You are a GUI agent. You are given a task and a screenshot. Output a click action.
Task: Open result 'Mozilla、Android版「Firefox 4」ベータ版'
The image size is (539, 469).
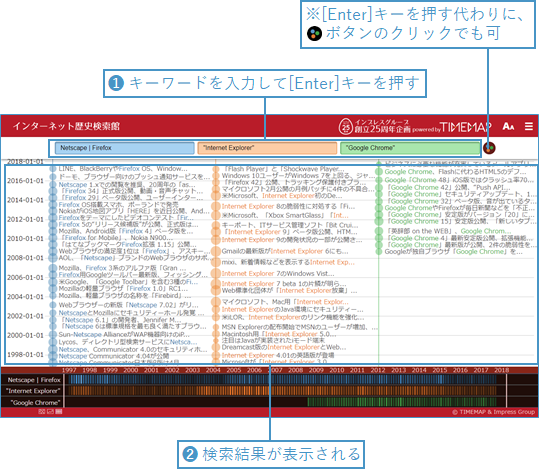click(126, 231)
